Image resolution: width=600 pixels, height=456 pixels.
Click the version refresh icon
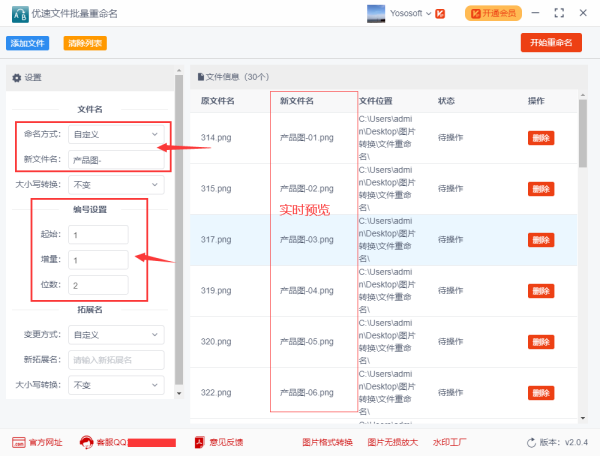tap(531, 442)
